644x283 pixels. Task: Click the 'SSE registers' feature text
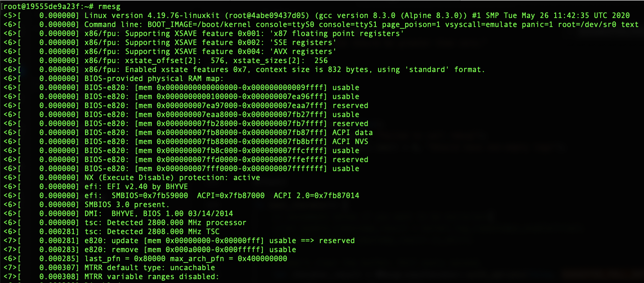(303, 42)
